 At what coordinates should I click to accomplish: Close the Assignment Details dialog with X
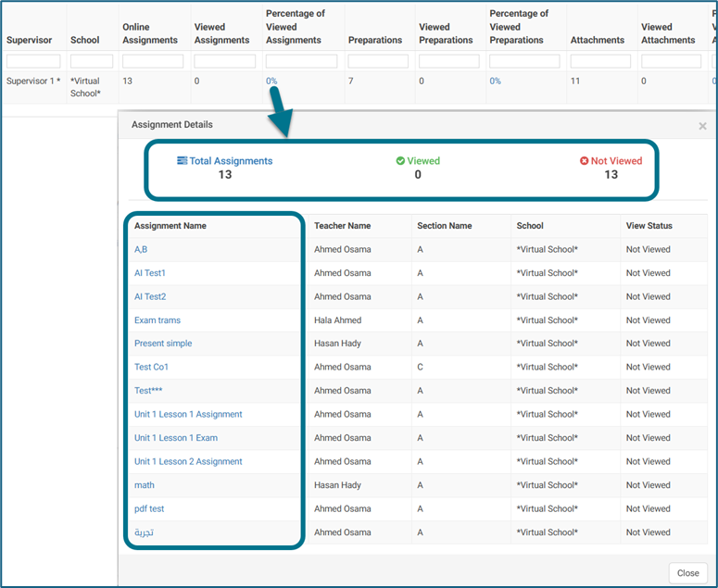(702, 126)
